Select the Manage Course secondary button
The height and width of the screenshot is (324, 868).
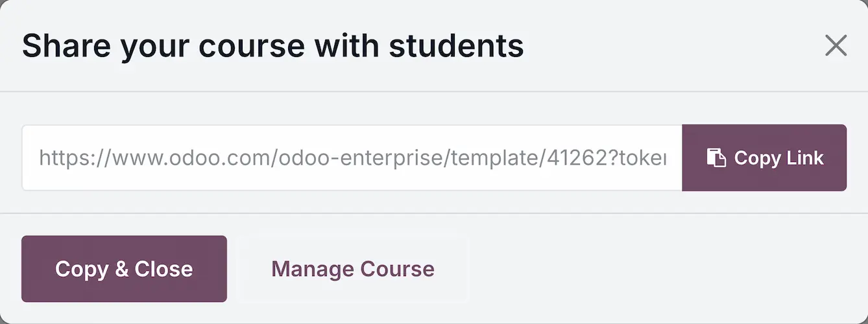pyautogui.click(x=353, y=269)
